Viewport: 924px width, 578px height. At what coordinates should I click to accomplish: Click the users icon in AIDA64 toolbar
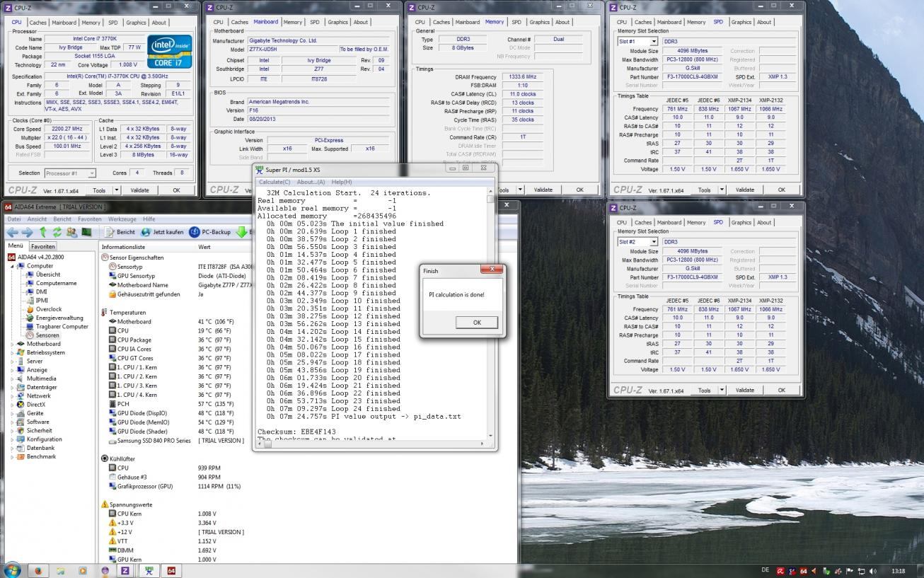coord(71,232)
